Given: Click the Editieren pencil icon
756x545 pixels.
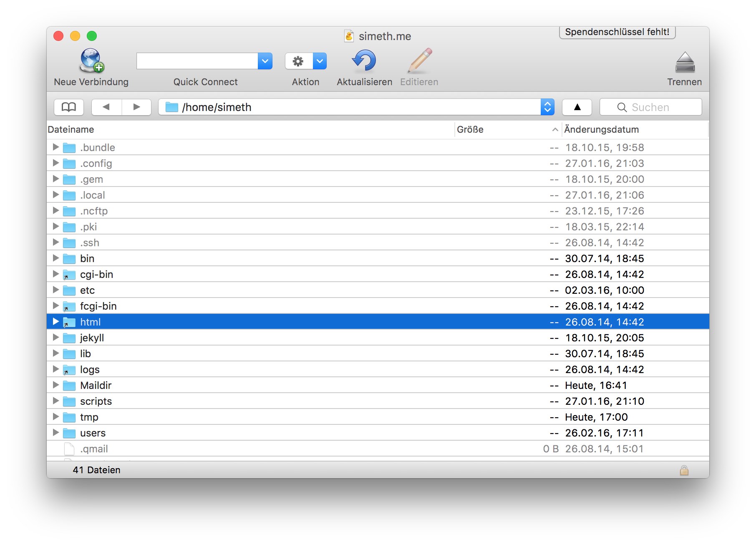Looking at the screenshot, I should pyautogui.click(x=419, y=61).
